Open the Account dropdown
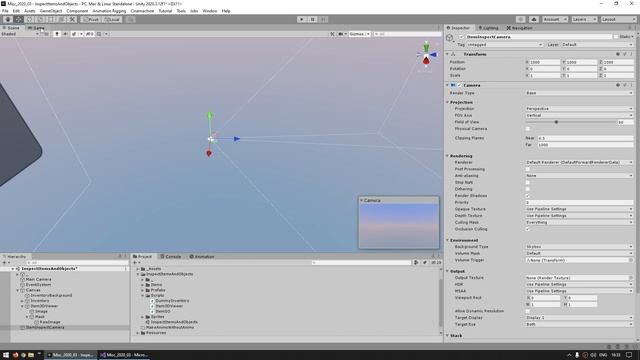 (555, 19)
